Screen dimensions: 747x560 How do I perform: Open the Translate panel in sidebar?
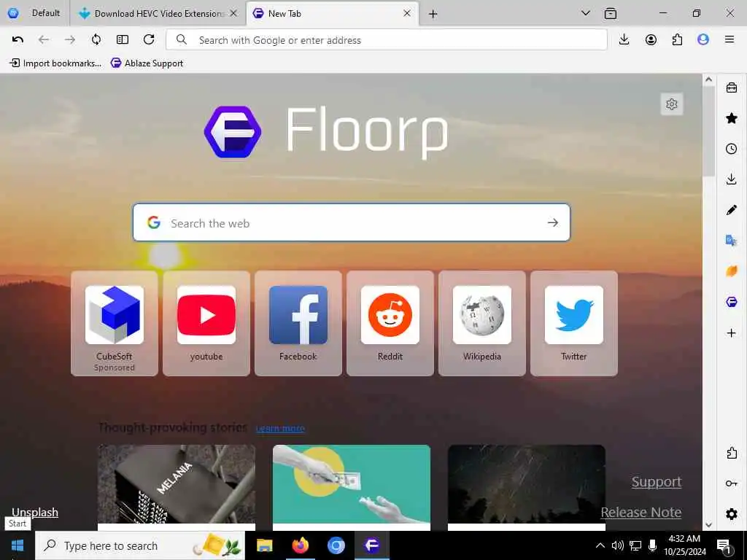[732, 241]
